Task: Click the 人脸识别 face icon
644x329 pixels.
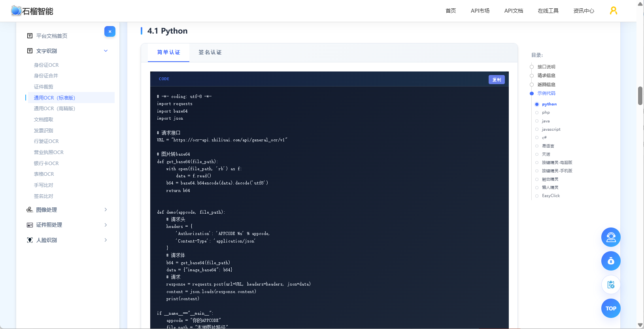Action: 30,240
